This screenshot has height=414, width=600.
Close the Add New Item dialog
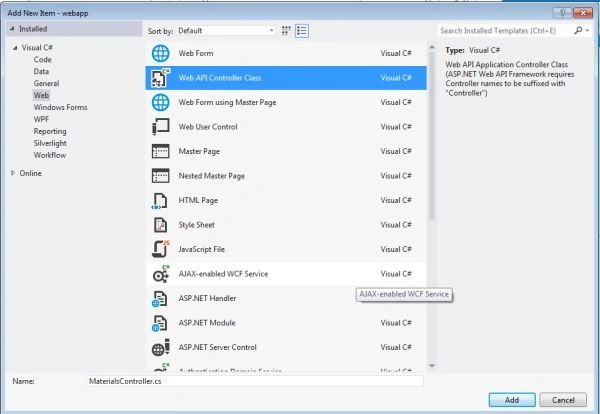583,13
